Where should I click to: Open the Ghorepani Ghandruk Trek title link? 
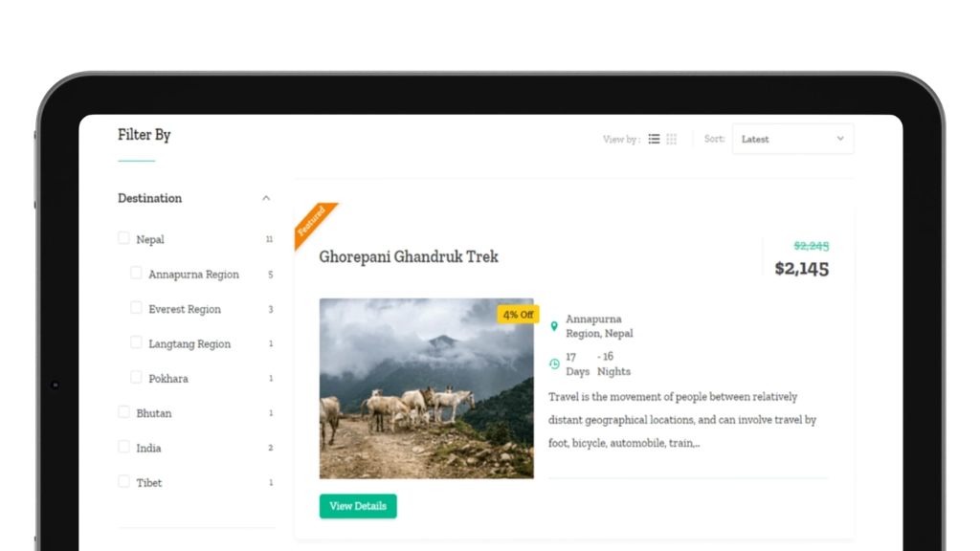coord(409,256)
